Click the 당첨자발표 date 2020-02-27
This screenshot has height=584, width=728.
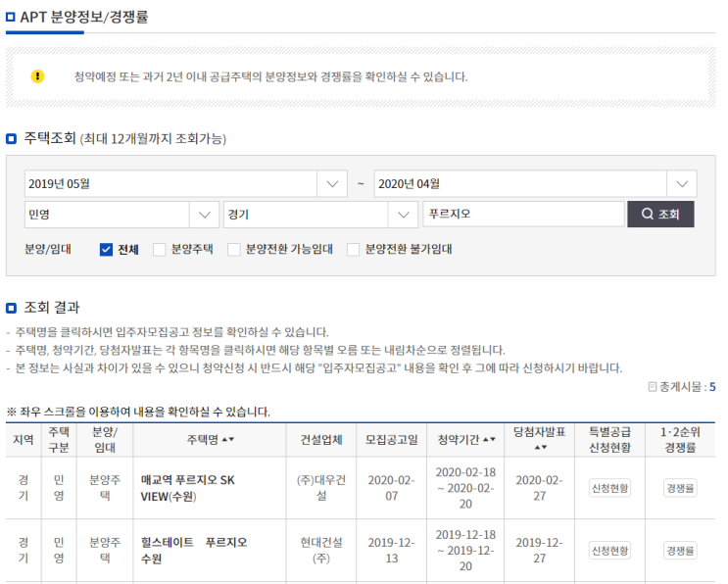pos(539,488)
